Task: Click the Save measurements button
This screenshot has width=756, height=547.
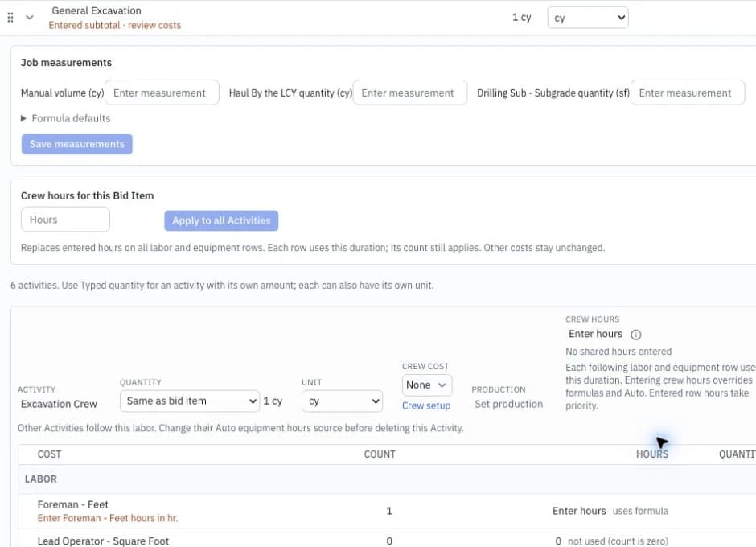Action: [x=76, y=144]
